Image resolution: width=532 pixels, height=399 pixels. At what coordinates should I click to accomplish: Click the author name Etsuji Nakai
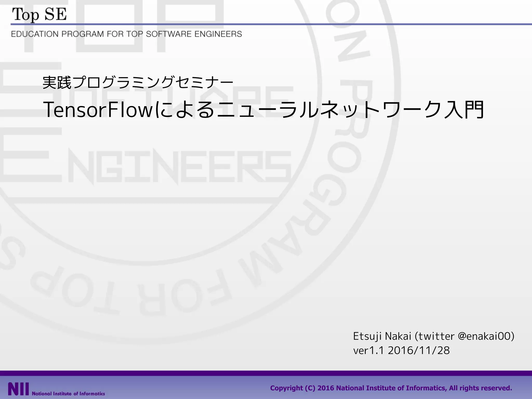click(x=382, y=336)
